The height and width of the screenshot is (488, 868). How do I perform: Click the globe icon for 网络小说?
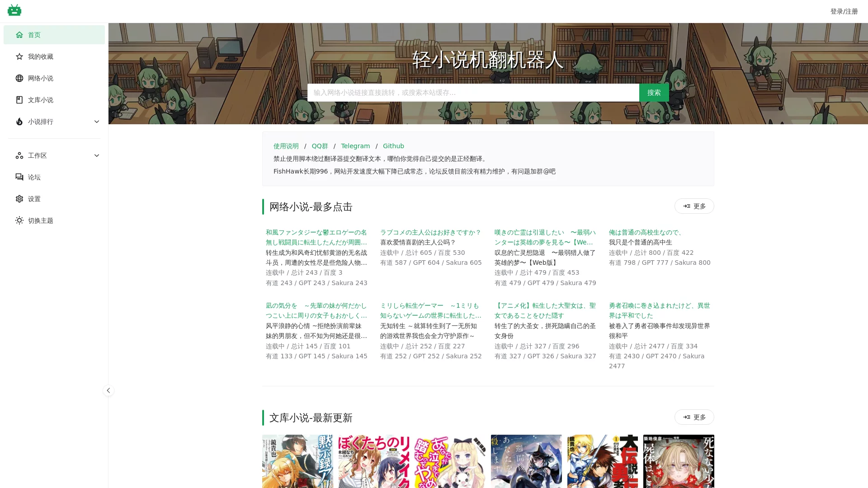coord(19,78)
